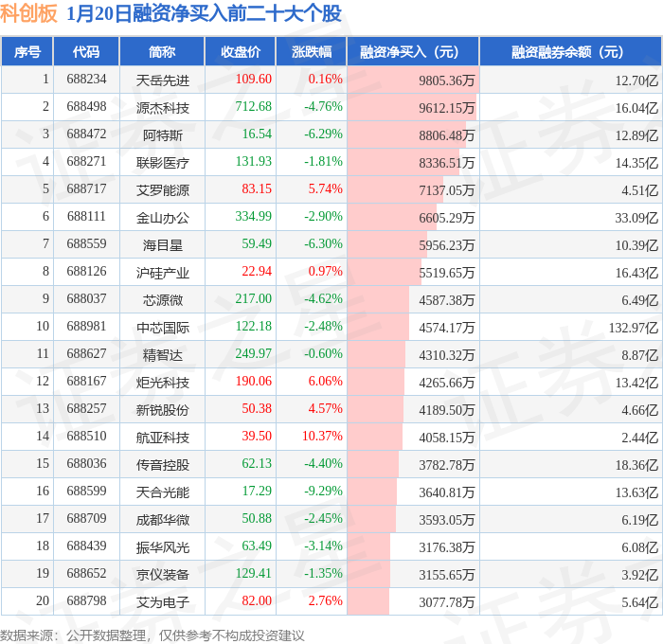Select stock name 艾为电子

(162, 602)
